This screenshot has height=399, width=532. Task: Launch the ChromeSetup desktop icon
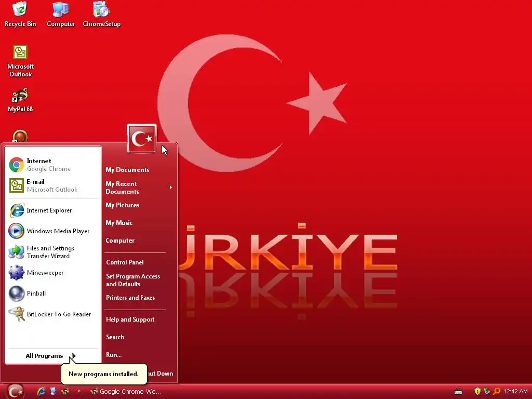coord(101,14)
